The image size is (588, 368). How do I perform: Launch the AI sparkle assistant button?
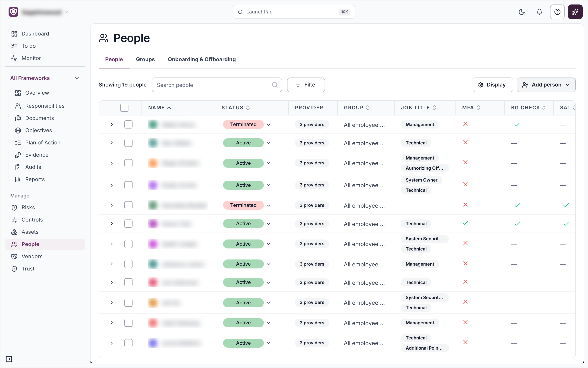pyautogui.click(x=575, y=12)
